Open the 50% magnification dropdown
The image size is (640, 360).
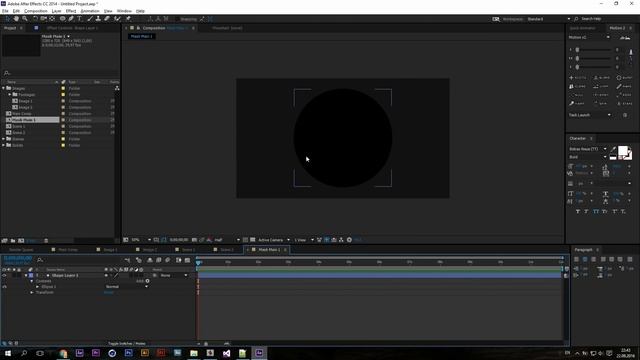tap(141, 240)
